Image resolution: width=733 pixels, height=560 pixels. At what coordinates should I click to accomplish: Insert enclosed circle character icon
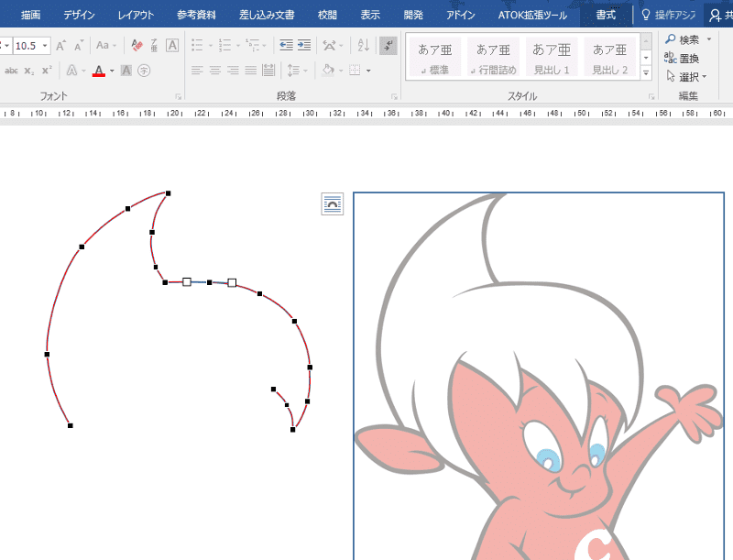(144, 71)
